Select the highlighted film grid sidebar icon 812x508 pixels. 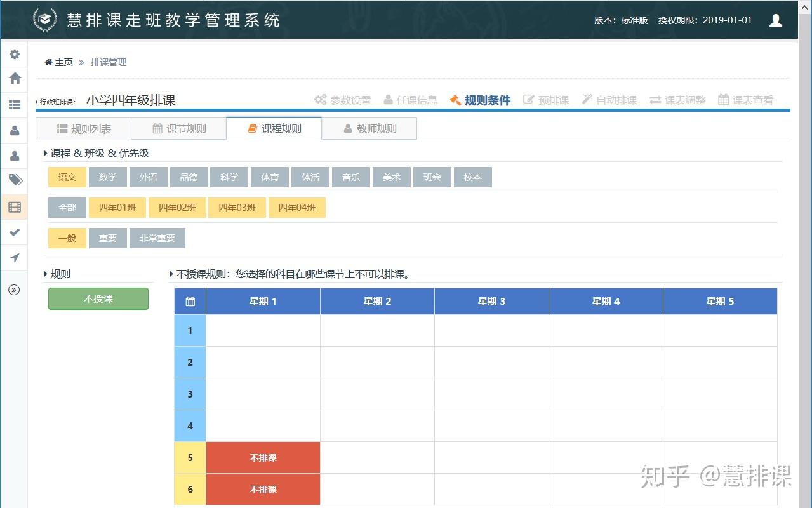pyautogui.click(x=14, y=207)
